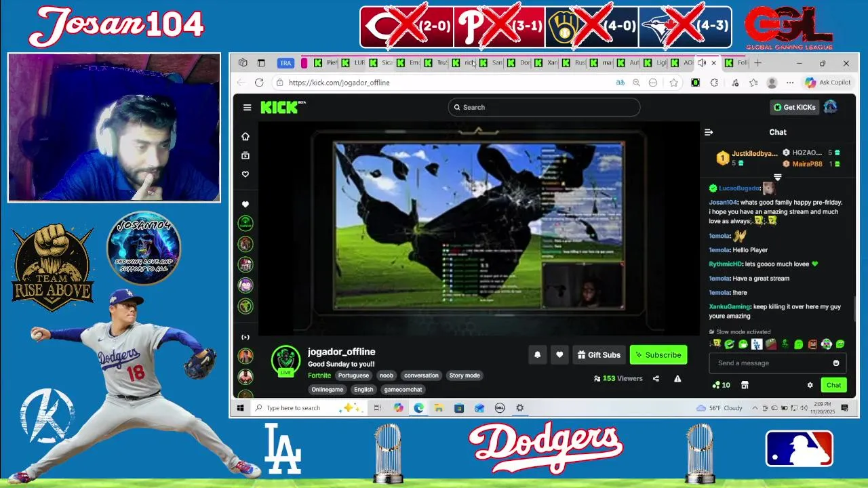Click the stream video player

[x=479, y=228]
